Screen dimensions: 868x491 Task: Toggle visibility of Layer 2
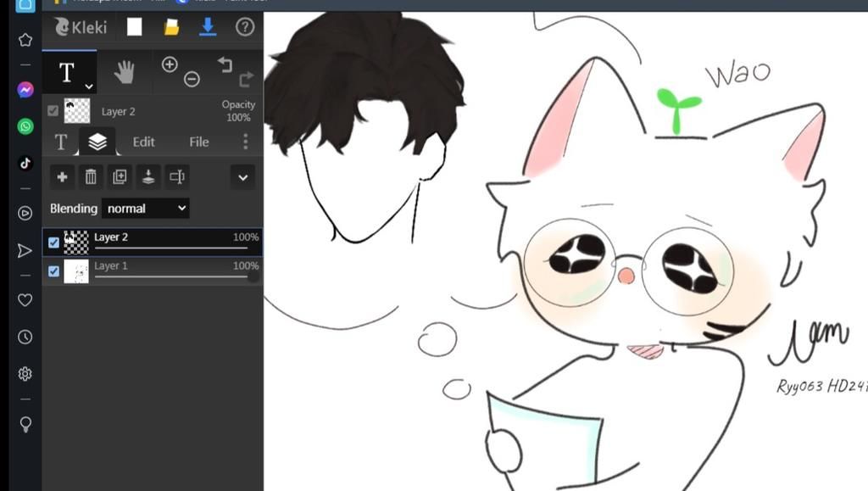[53, 243]
